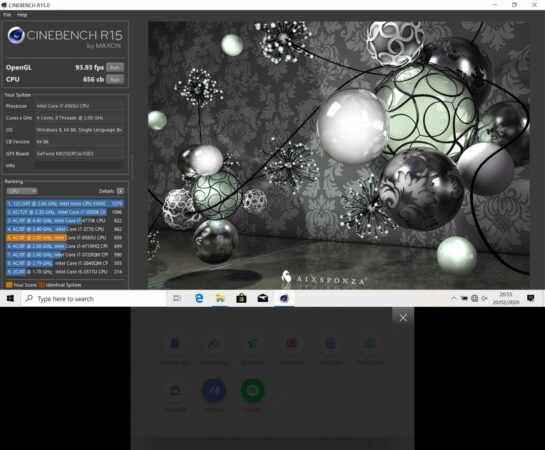545x450 pixels.
Task: Run the CPU benchmark test
Action: point(115,79)
